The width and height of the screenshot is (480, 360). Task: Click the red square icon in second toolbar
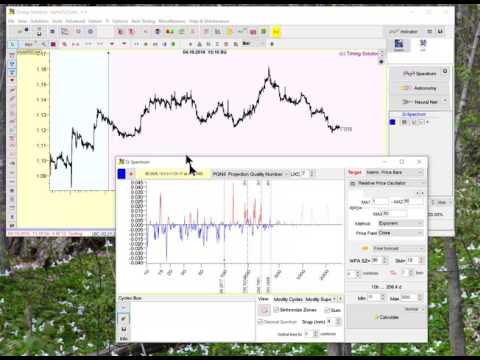[53, 44]
